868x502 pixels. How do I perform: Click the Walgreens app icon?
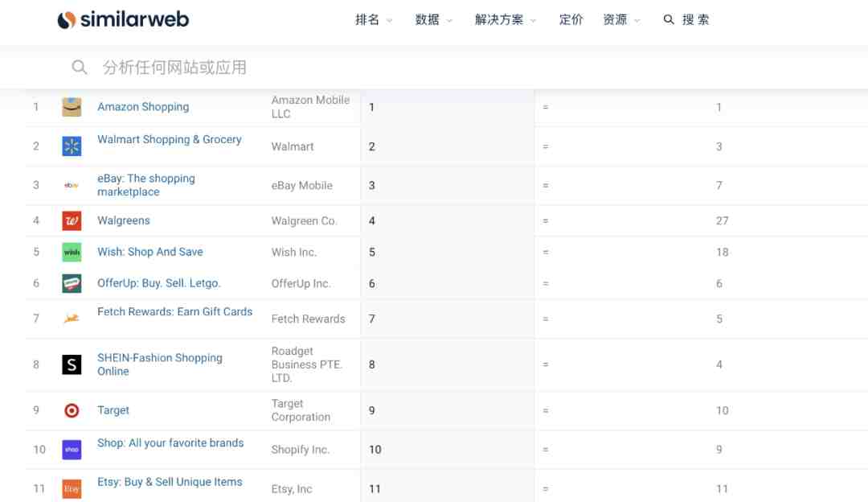tap(72, 220)
